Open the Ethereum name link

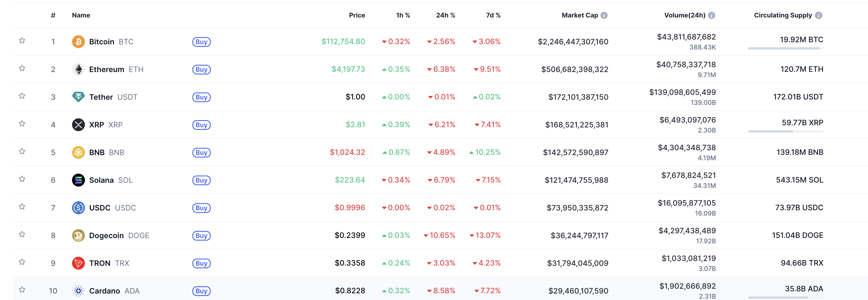(106, 69)
